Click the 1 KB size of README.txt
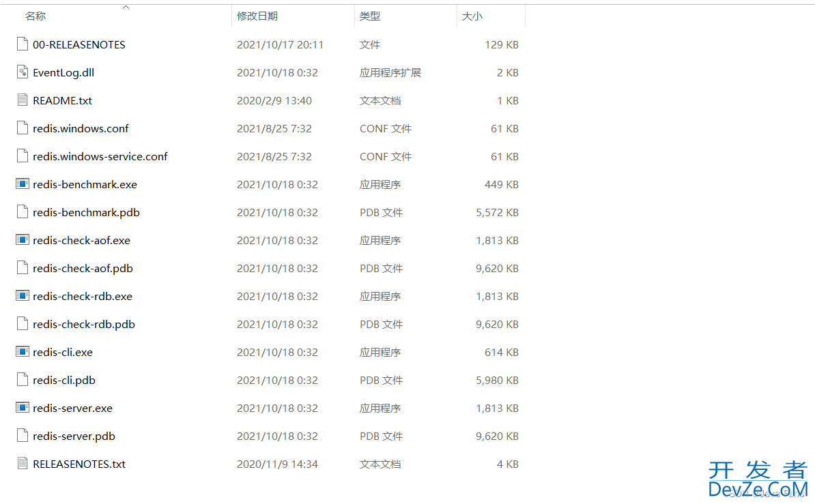The width and height of the screenshot is (815, 504). [508, 101]
